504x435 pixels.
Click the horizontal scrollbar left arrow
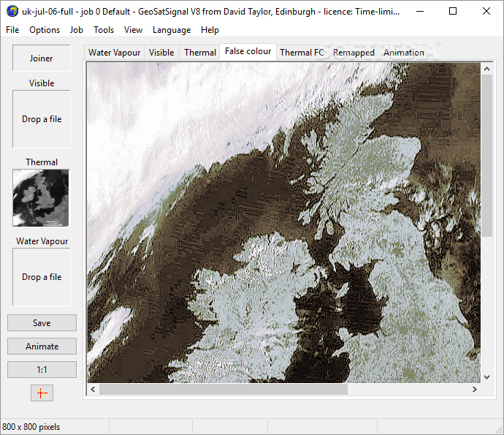point(93,390)
